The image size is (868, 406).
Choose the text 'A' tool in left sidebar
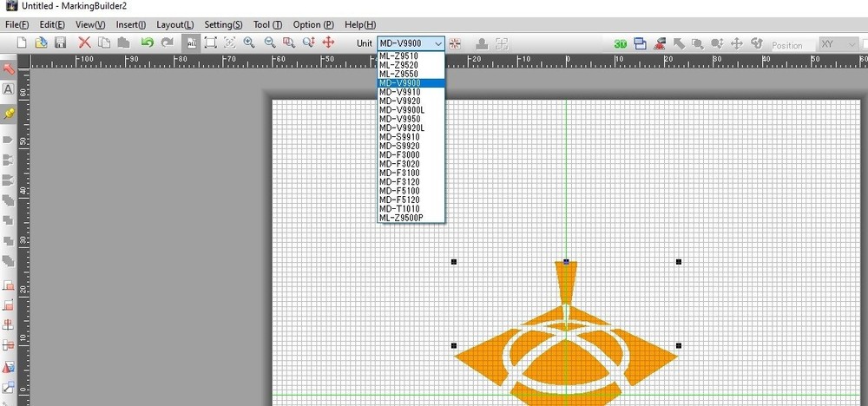[9, 89]
